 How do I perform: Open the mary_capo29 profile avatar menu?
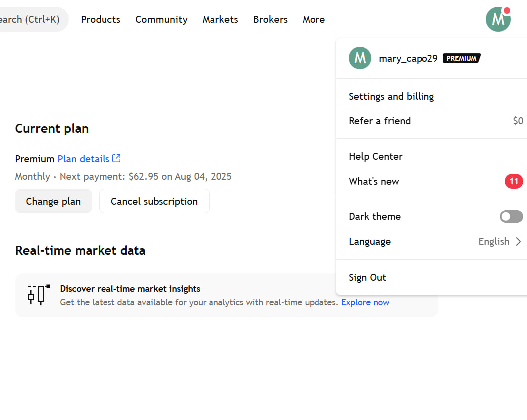pyautogui.click(x=498, y=19)
